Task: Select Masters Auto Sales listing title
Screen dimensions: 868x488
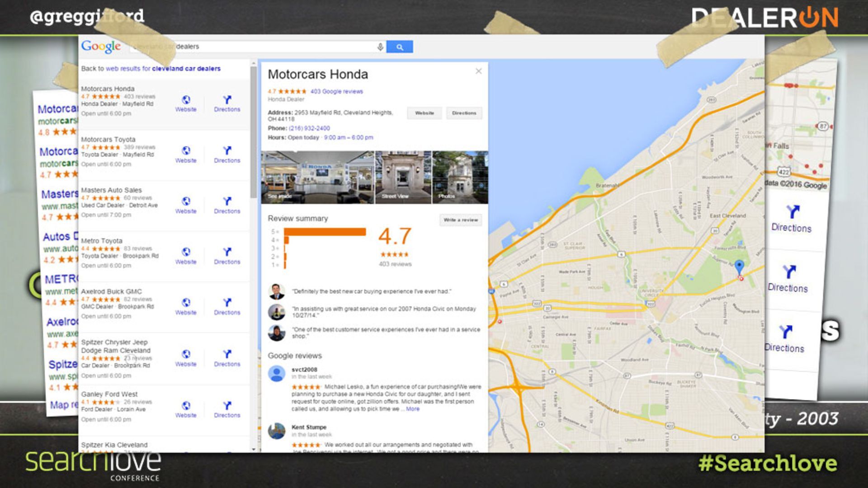Action: click(111, 190)
